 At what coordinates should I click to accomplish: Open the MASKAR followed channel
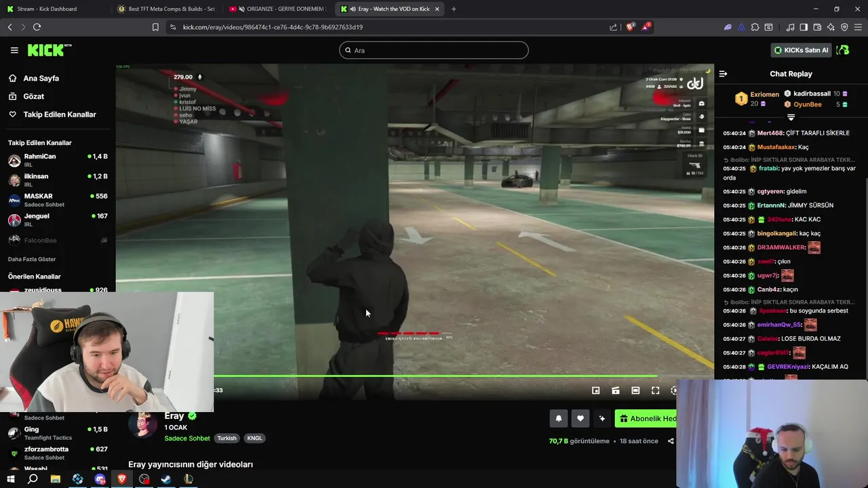coord(58,200)
